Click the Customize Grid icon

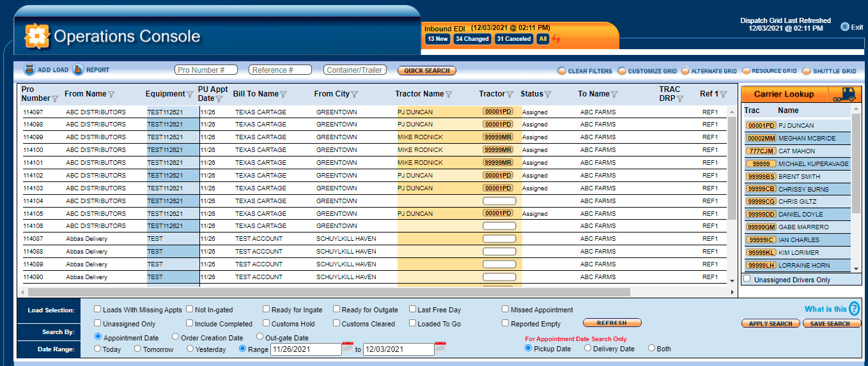coord(621,71)
